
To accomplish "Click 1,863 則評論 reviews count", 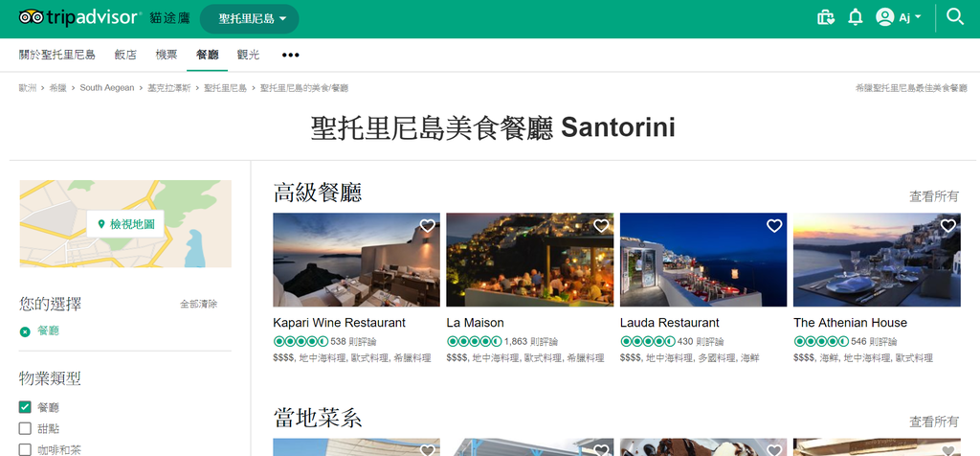I will pyautogui.click(x=530, y=342).
